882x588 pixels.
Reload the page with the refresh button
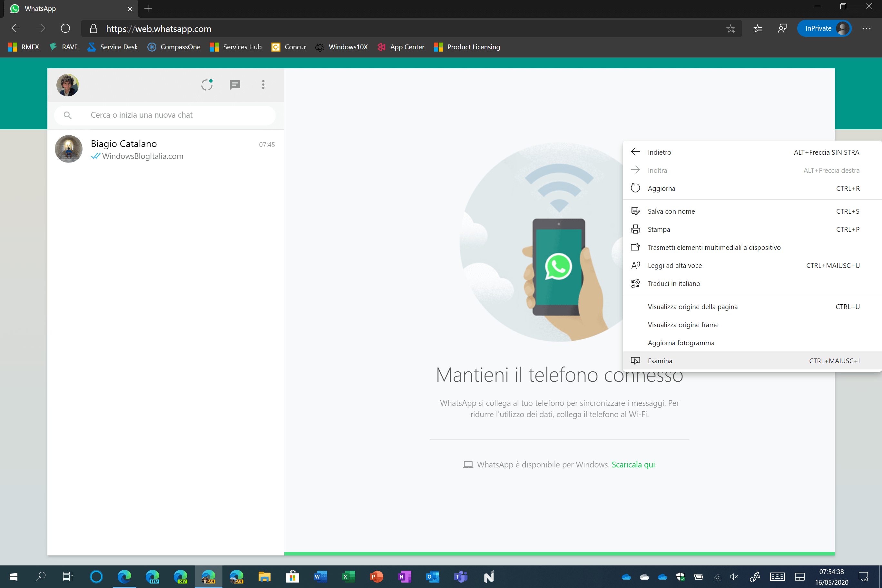(x=65, y=28)
